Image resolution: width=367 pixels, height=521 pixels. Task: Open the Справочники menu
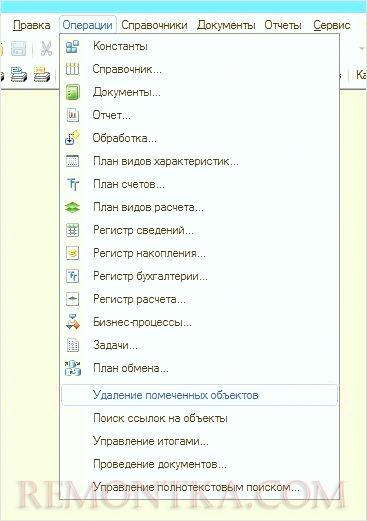154,25
